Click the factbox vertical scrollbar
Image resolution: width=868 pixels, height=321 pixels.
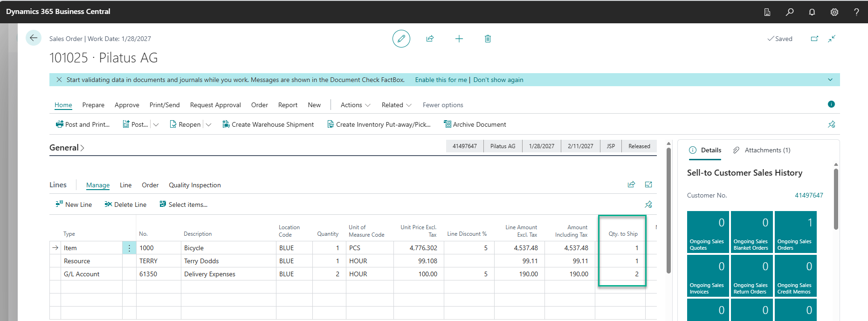836,199
